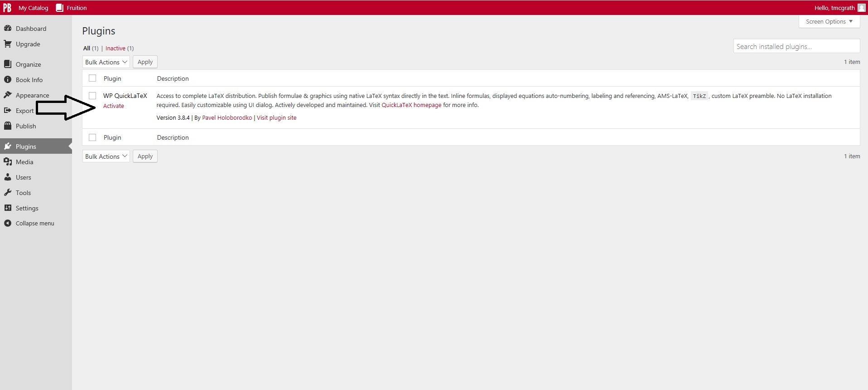868x390 pixels.
Task: Open the Media menu item
Action: [x=24, y=162]
